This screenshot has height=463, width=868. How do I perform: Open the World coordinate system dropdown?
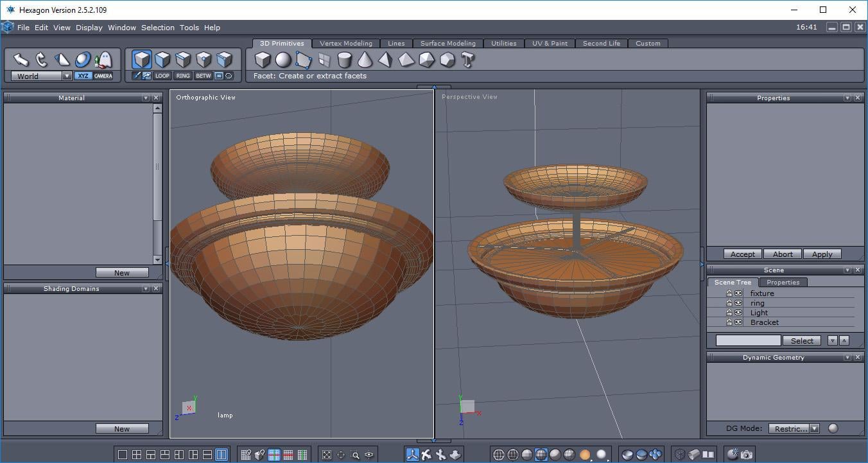(67, 76)
